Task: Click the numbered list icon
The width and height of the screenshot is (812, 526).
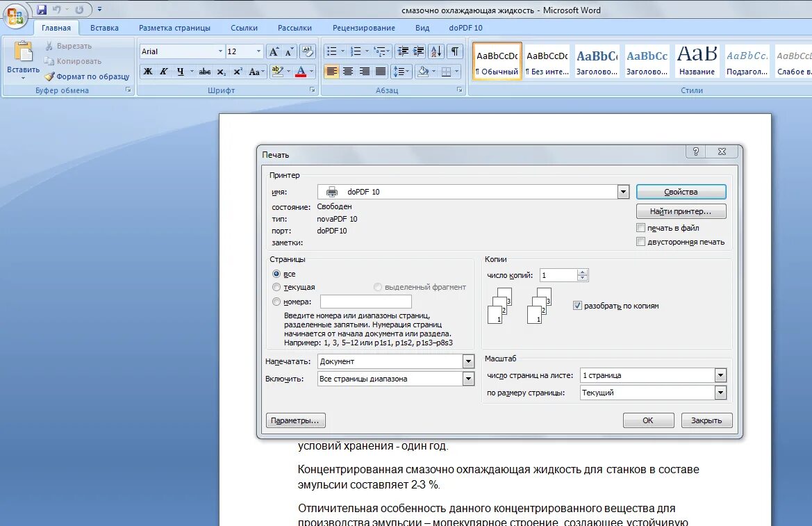Action: coord(355,51)
